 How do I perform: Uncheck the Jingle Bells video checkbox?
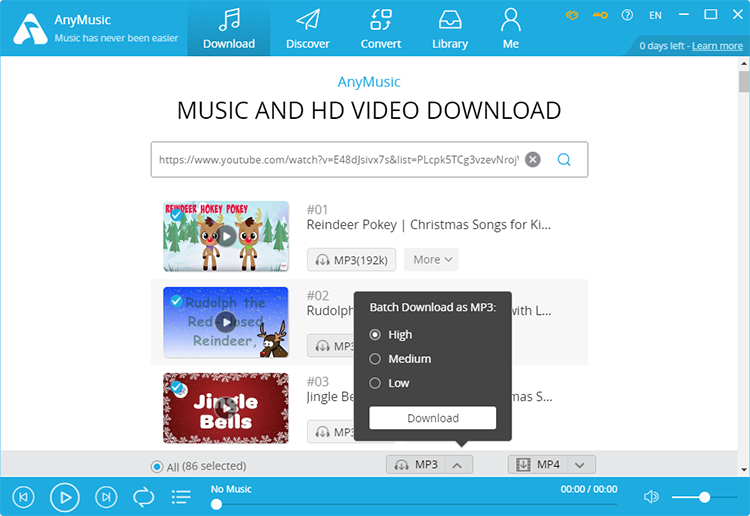tap(176, 387)
